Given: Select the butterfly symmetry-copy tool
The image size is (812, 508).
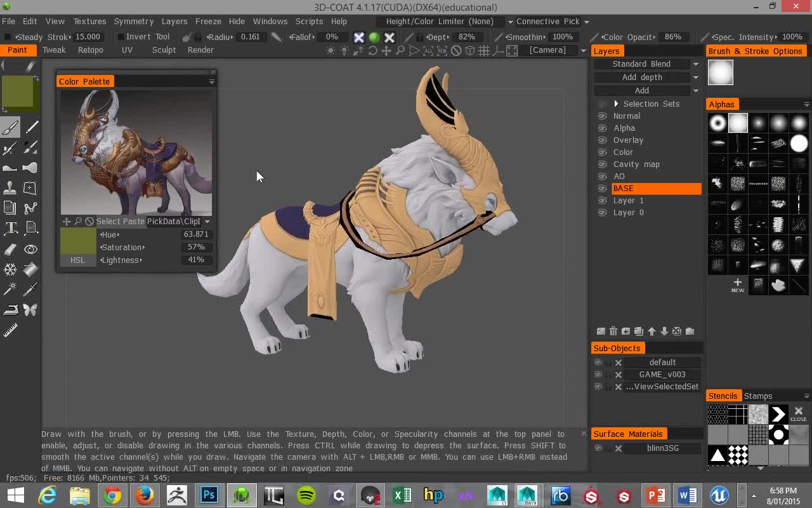Looking at the screenshot, I should (30, 310).
